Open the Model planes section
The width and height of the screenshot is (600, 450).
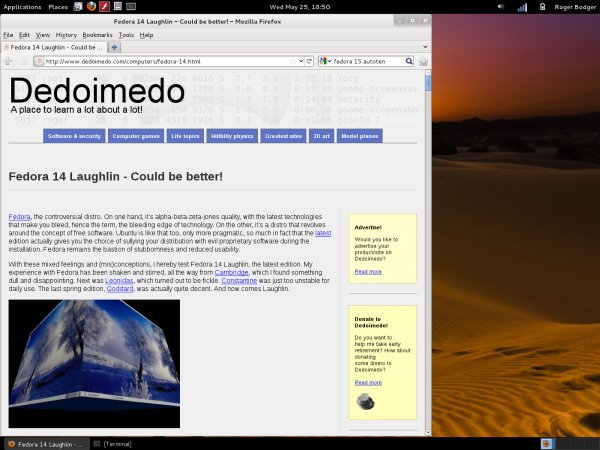359,136
